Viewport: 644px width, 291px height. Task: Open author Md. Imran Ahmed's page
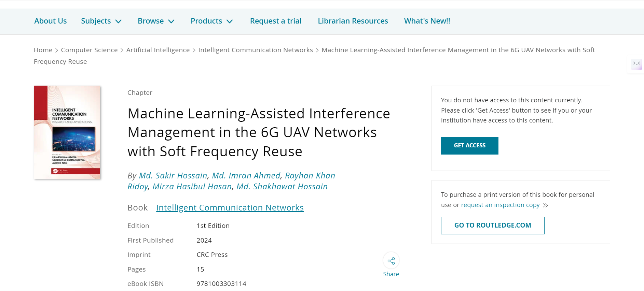click(246, 176)
